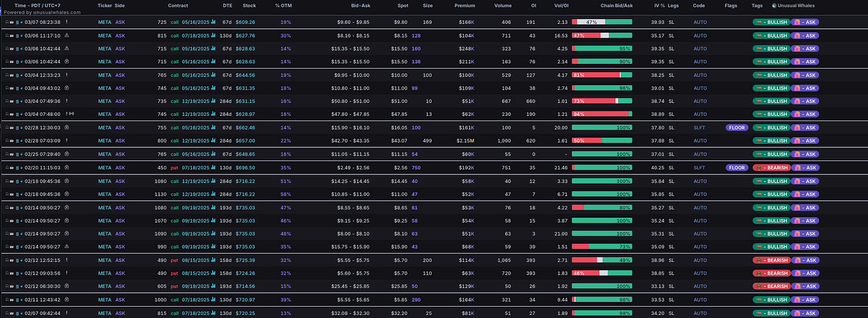Sort by Vol/OI column header
Viewport: 868px width, 318px height.
click(x=561, y=5)
